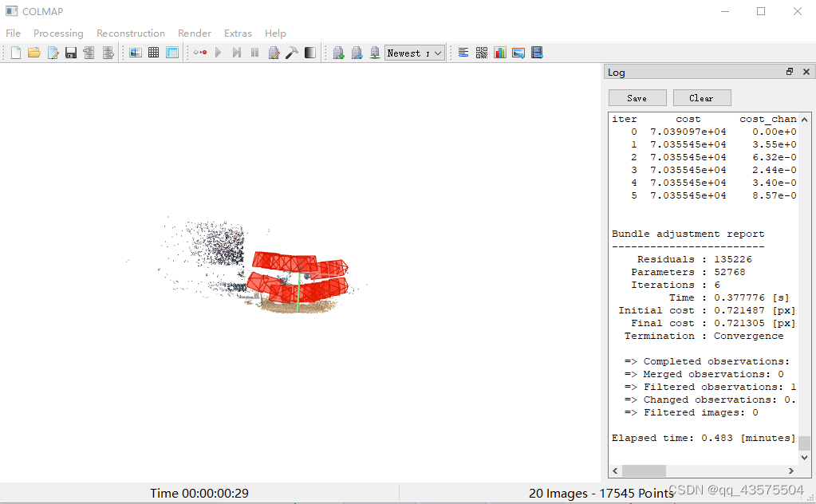The image size is (816, 504).
Task: Click the model icon with green download arrow
Action: click(375, 53)
